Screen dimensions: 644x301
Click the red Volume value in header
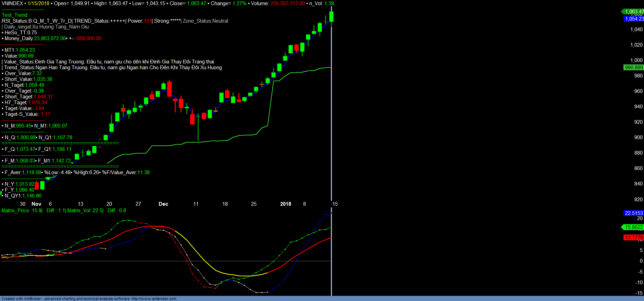coord(287,3)
